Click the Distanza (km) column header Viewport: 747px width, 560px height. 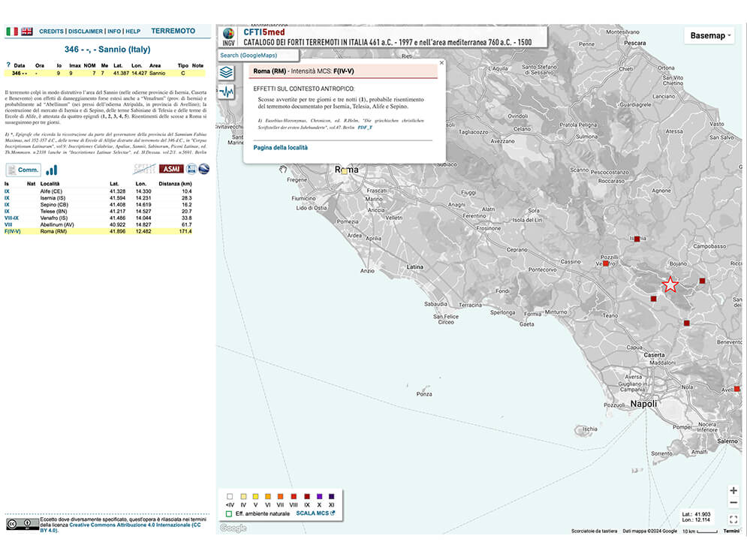pyautogui.click(x=176, y=184)
